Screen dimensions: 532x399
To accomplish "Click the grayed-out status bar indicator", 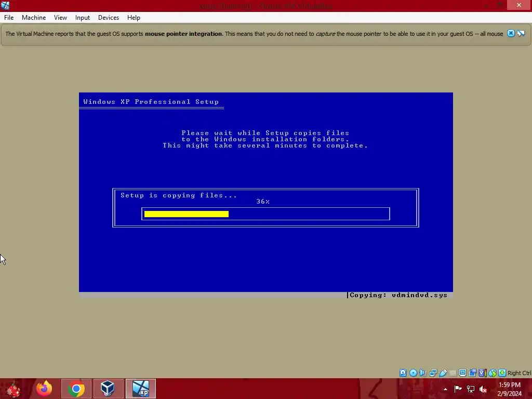I will 453,373.
